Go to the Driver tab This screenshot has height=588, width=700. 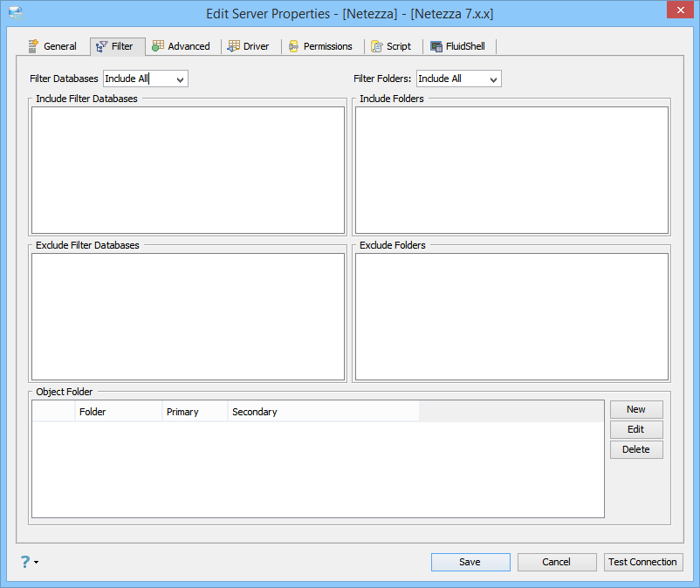point(249,46)
